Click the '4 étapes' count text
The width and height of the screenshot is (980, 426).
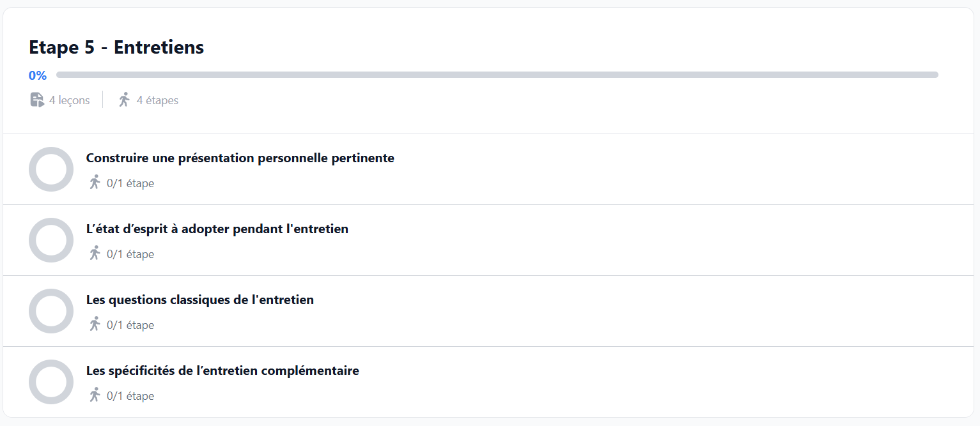click(157, 100)
